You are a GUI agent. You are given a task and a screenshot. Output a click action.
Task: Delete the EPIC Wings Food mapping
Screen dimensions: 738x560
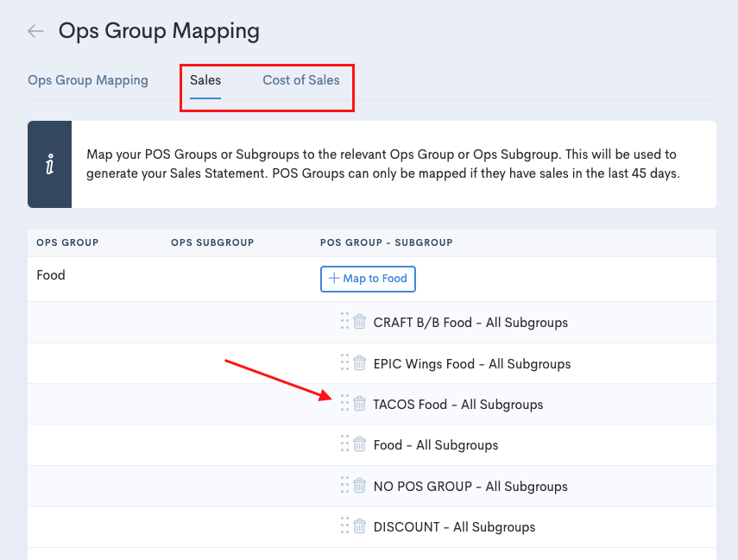(360, 363)
